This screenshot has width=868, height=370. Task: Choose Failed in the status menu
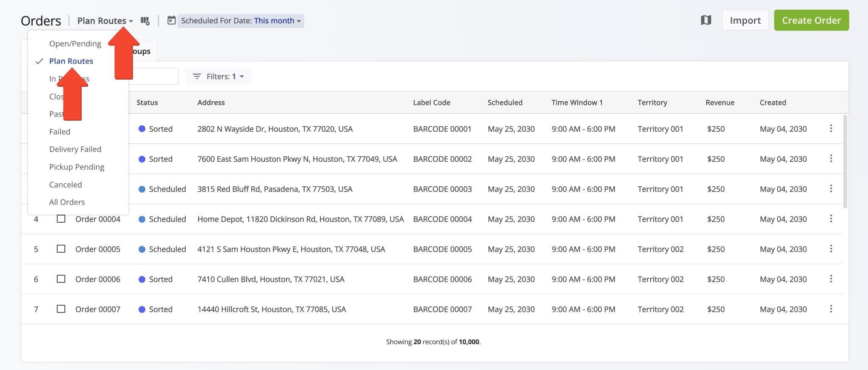tap(60, 132)
